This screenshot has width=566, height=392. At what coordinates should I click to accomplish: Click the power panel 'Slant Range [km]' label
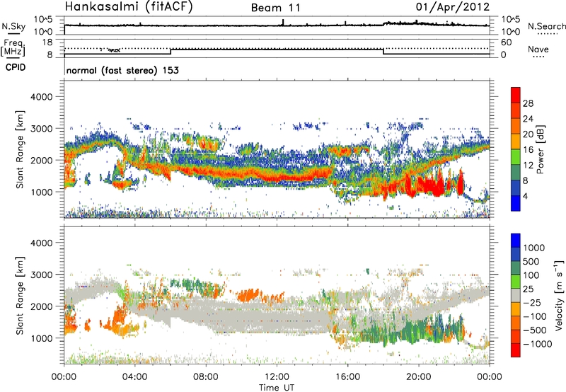click(x=20, y=149)
